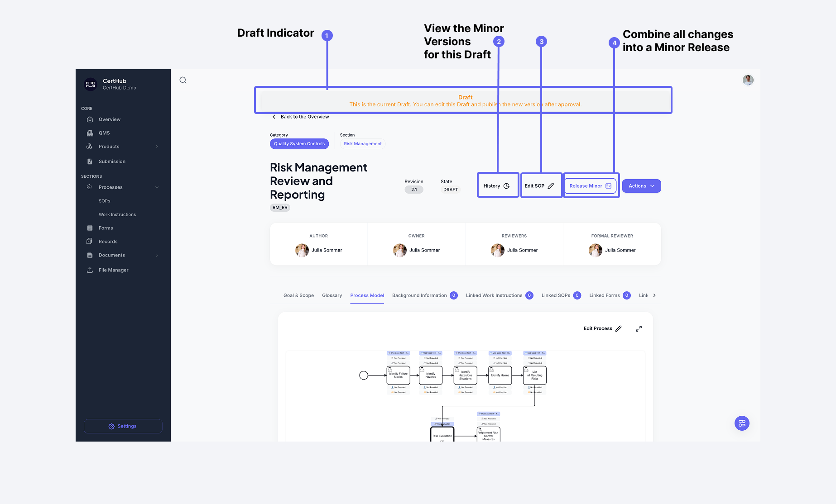
Task: Expand the Documents section chevron
Action: tap(157, 255)
